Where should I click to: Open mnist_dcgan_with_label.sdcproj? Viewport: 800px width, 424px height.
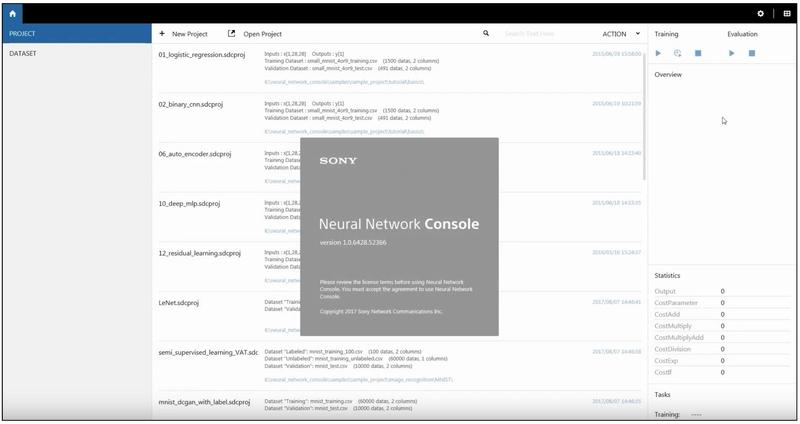[204, 402]
